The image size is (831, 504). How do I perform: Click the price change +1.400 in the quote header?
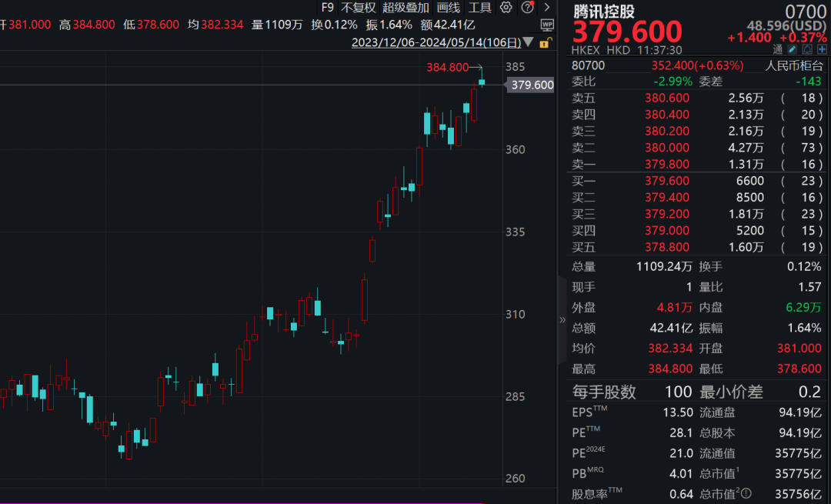[x=749, y=38]
